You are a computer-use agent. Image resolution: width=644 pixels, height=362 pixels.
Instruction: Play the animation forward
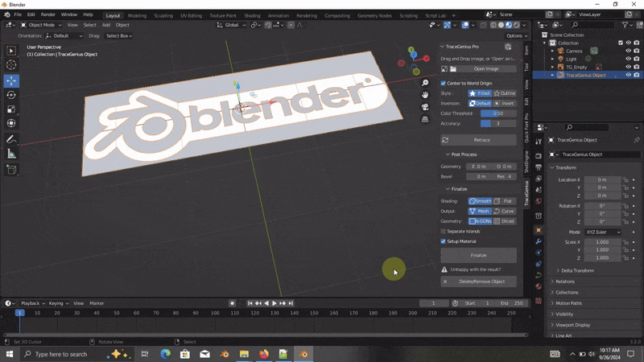coord(275,303)
